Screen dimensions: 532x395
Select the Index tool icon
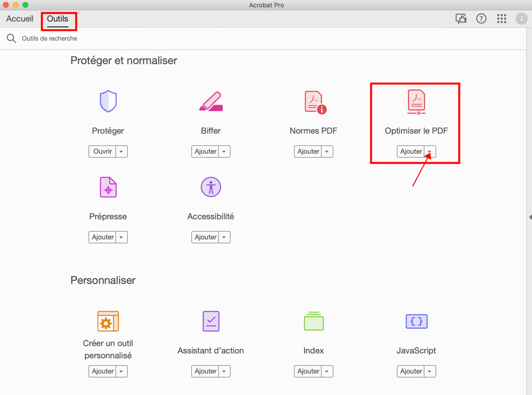pyautogui.click(x=314, y=321)
